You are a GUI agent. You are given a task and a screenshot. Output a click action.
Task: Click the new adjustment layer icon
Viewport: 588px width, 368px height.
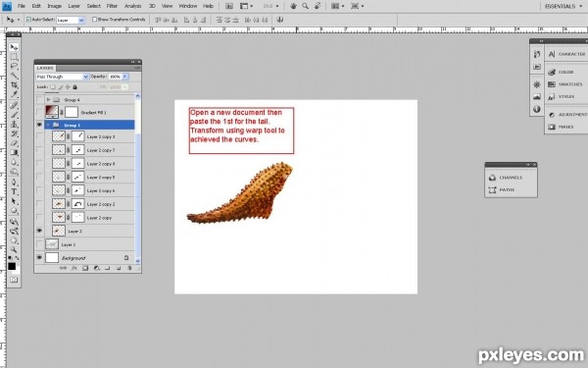[97, 268]
